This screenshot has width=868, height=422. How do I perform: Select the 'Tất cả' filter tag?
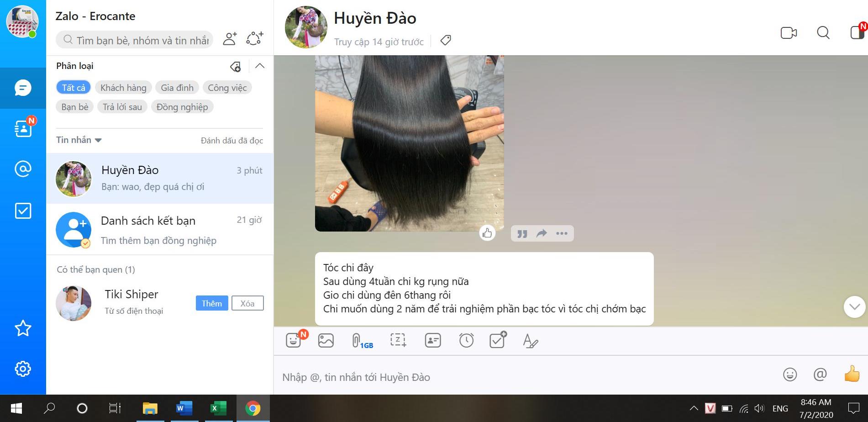click(74, 88)
